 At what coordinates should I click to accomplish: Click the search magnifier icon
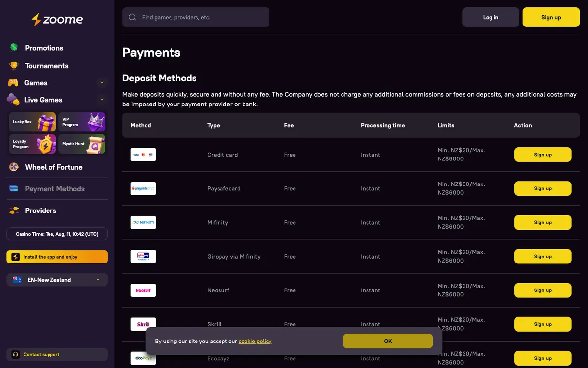tap(132, 17)
